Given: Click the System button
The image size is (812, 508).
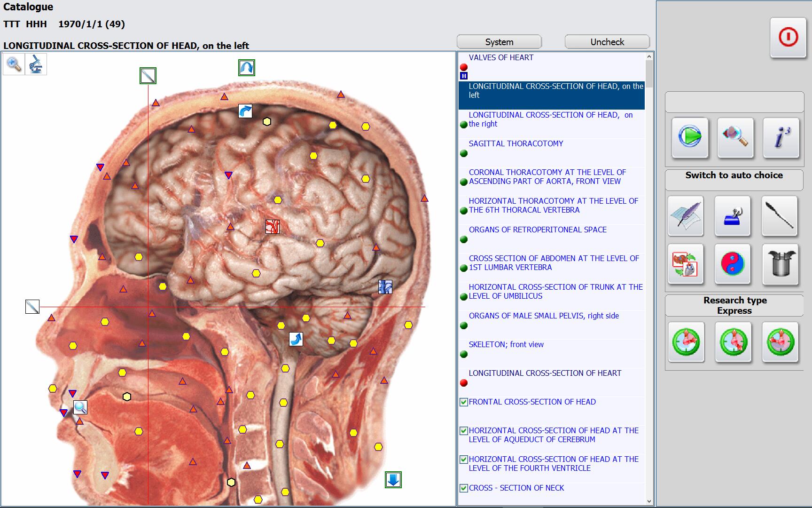Looking at the screenshot, I should coord(499,42).
